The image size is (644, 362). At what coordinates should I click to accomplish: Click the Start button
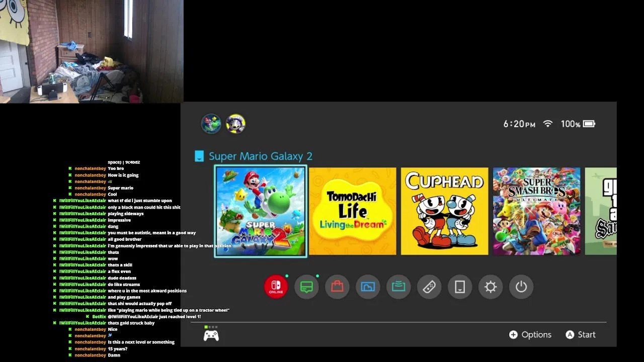(581, 335)
